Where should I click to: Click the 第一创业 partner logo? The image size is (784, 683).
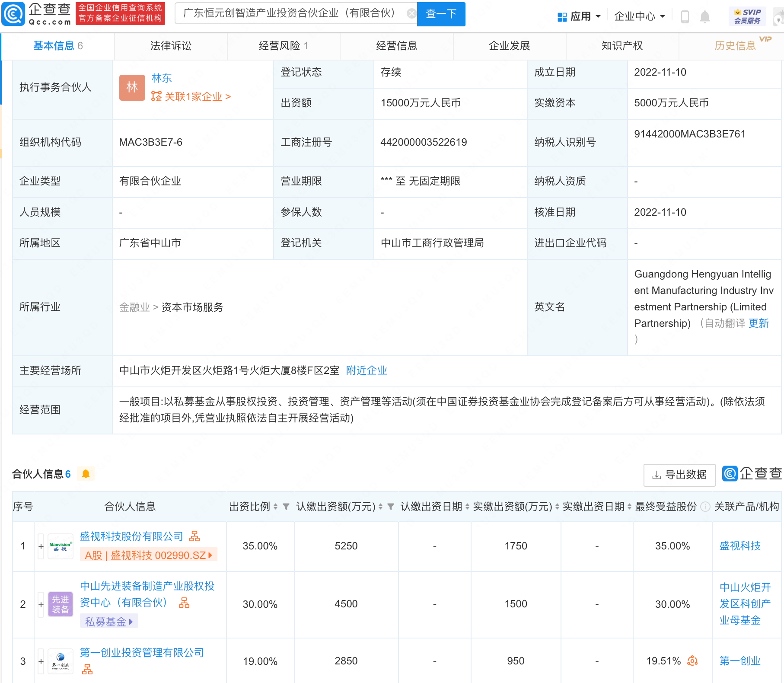click(x=60, y=661)
